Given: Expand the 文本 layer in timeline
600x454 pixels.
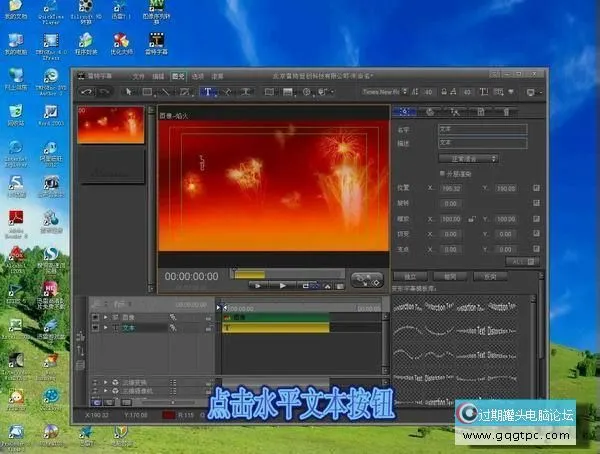Looking at the screenshot, I should click(x=107, y=327).
